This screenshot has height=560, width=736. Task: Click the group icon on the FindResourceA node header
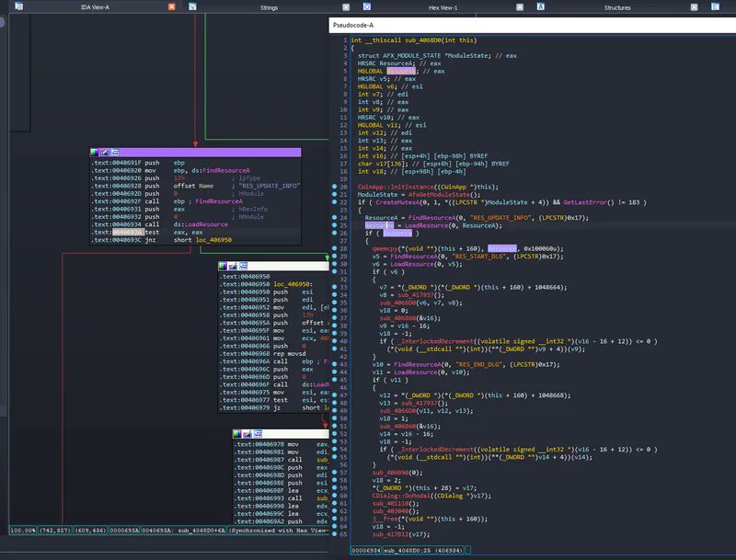coord(114,151)
